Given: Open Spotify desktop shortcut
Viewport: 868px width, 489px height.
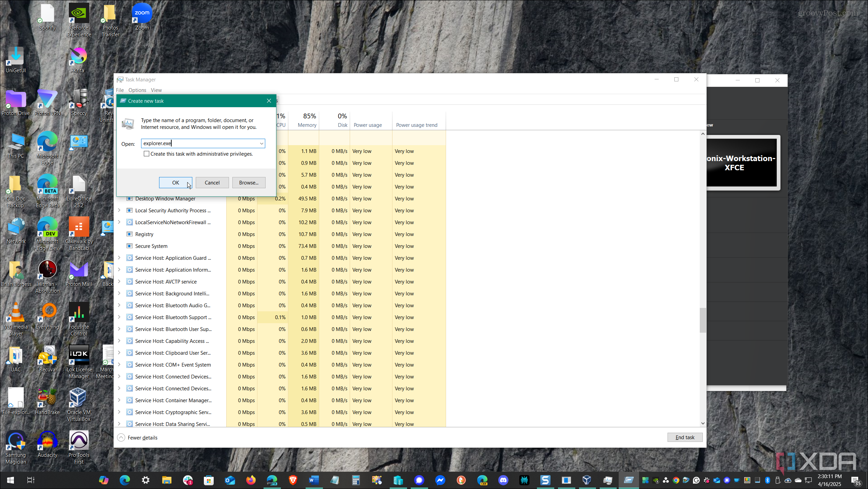Looking at the screenshot, I should tap(47, 17).
